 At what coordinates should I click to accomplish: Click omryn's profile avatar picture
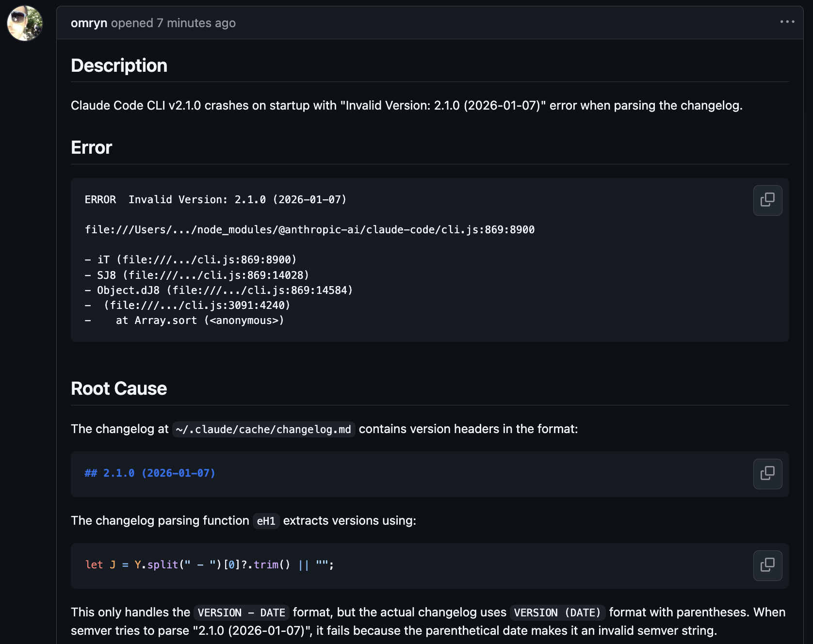point(25,23)
